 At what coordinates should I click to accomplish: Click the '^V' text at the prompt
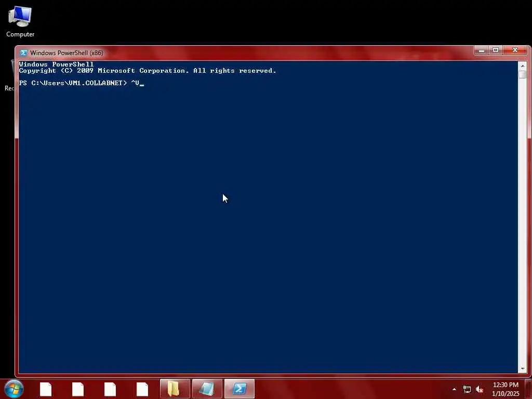pos(135,83)
